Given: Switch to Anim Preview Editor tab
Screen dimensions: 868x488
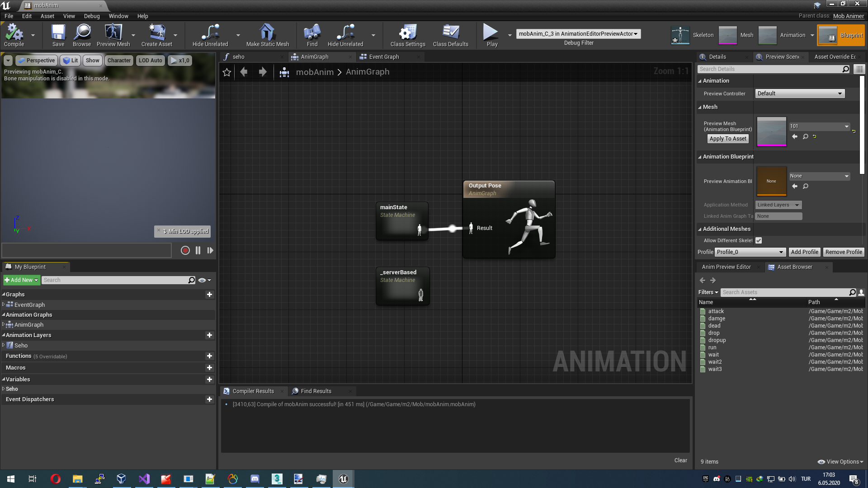Looking at the screenshot, I should (726, 267).
